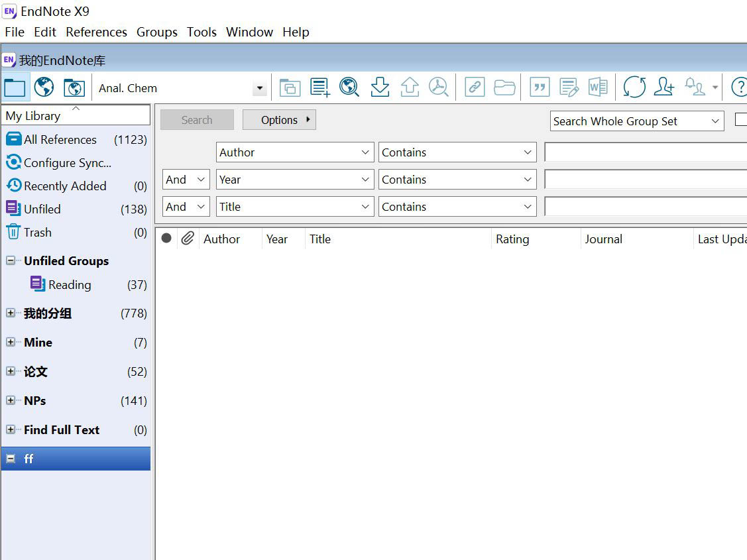Open Online Search magnifier globe icon
Image resolution: width=747 pixels, height=560 pixels.
pos(349,87)
